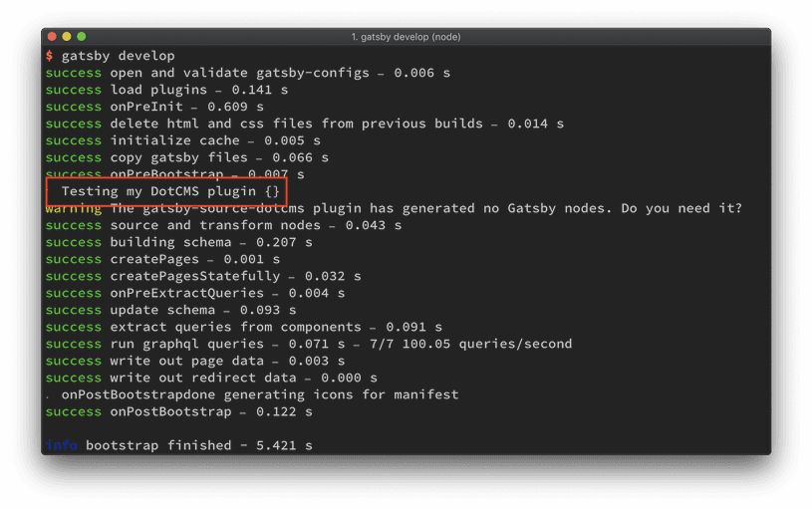Click 'source and transform nodes' line
Image resolution: width=812 pixels, height=509 pixels.
223,225
